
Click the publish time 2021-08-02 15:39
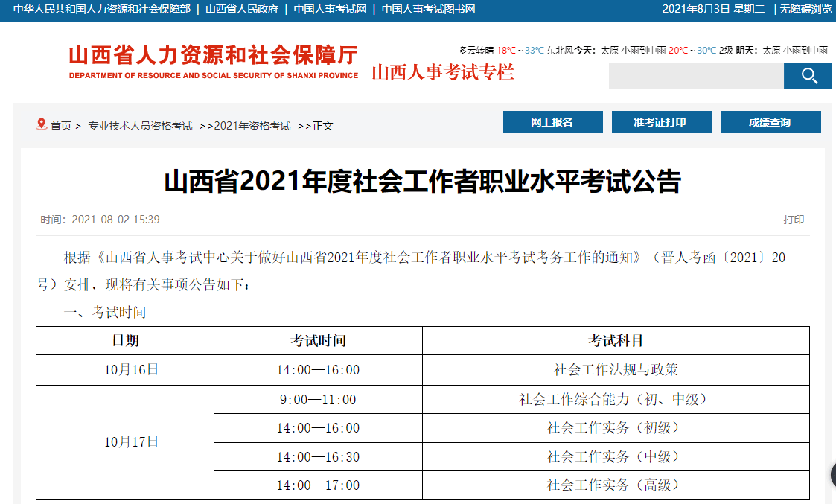[115, 220]
